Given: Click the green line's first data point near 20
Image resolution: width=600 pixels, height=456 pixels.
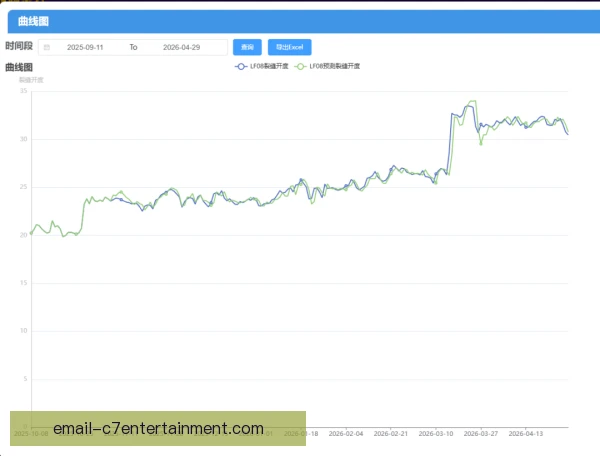Looking at the screenshot, I should [x=31, y=233].
